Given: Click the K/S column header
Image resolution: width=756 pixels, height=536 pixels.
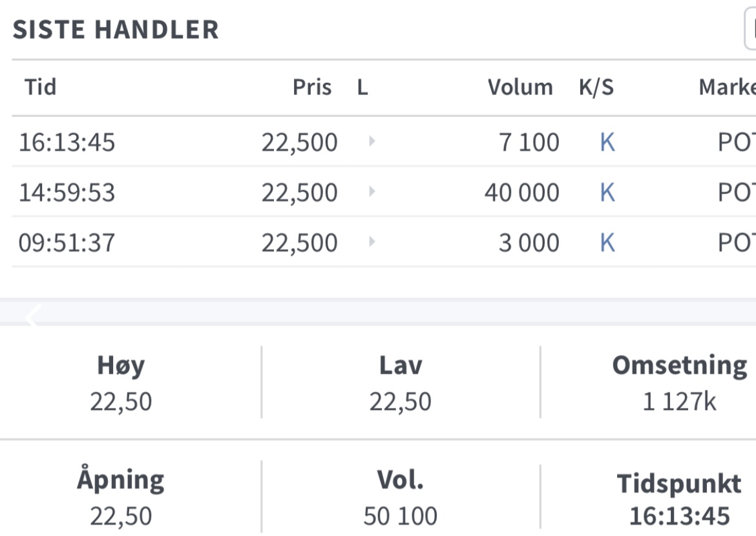Looking at the screenshot, I should point(596,87).
